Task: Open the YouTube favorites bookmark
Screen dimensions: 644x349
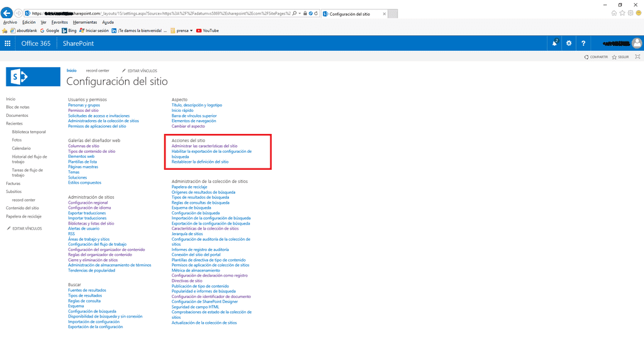Action: coord(208,30)
